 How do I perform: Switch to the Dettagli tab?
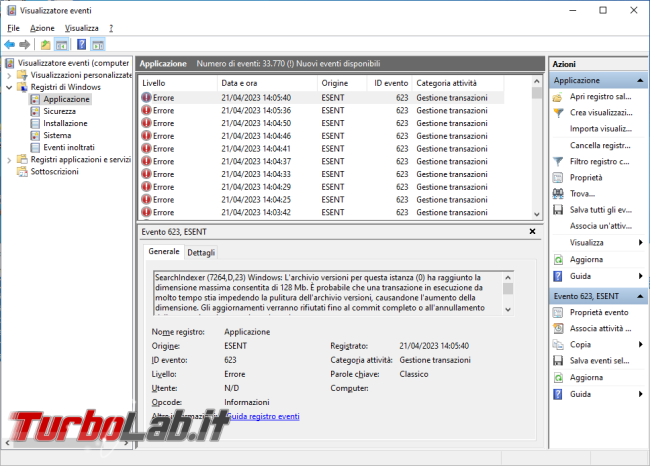(x=201, y=252)
